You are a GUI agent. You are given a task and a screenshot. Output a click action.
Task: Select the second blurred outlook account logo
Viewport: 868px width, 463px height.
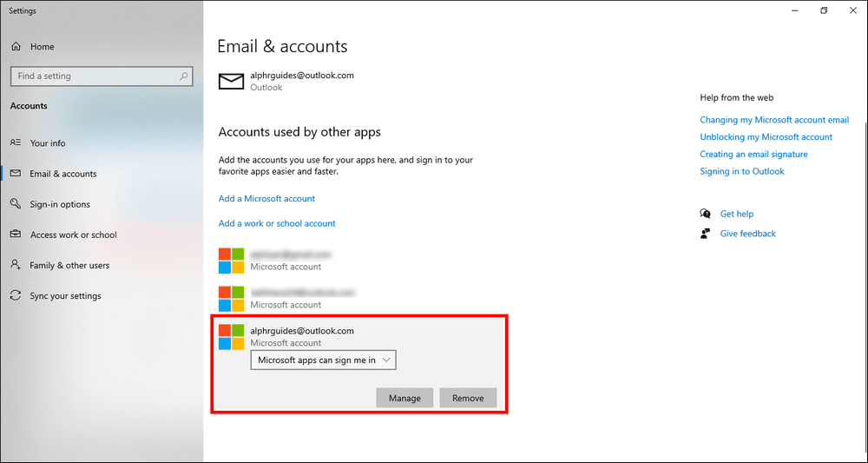[x=232, y=299]
